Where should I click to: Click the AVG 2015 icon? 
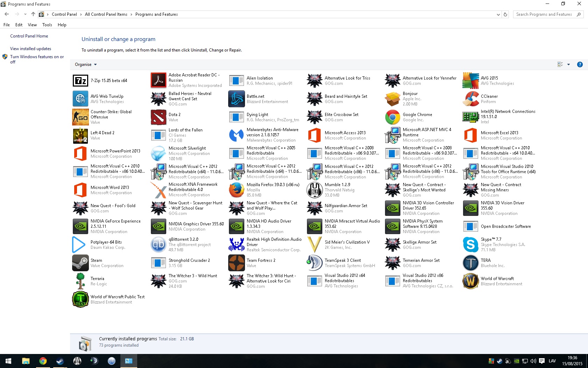point(470,81)
